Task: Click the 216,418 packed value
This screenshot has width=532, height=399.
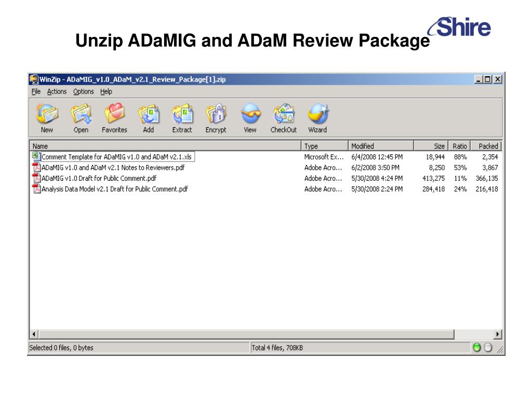Action: 486,189
